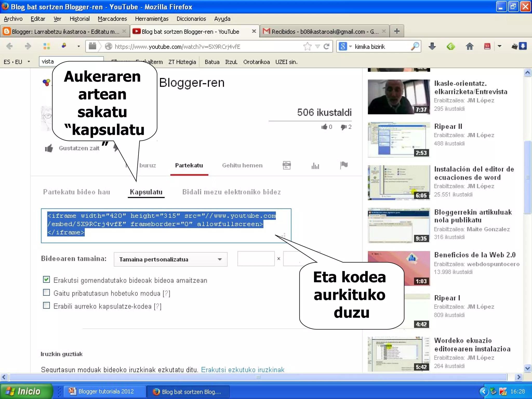Select the Partekatu tab
Screen dimensions: 532x399
(189, 165)
